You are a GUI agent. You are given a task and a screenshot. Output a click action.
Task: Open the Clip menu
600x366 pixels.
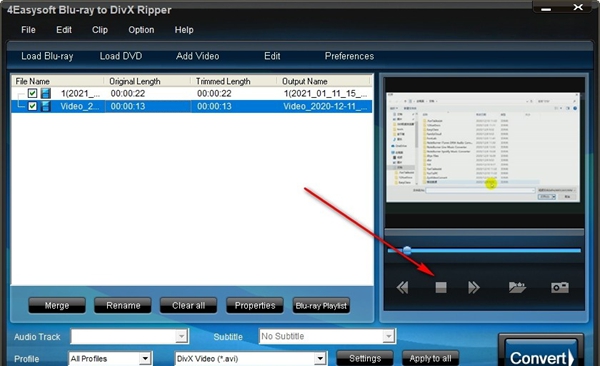(x=100, y=30)
